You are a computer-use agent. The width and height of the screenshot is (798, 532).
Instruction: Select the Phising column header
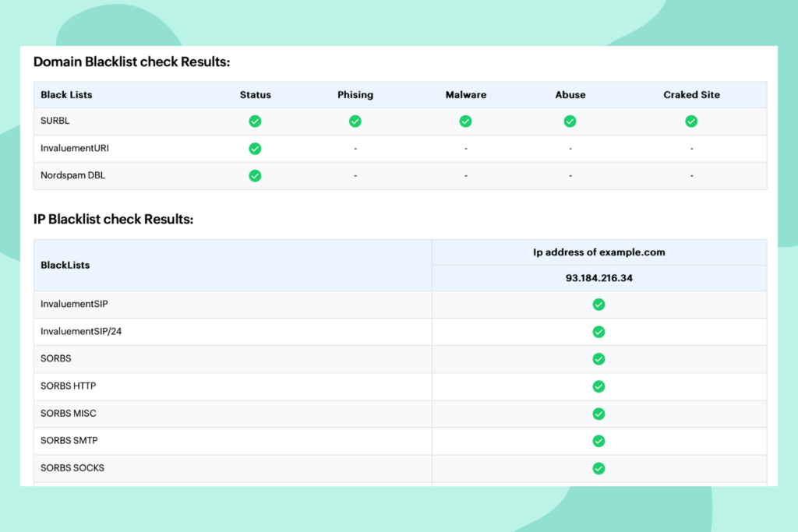click(x=355, y=95)
